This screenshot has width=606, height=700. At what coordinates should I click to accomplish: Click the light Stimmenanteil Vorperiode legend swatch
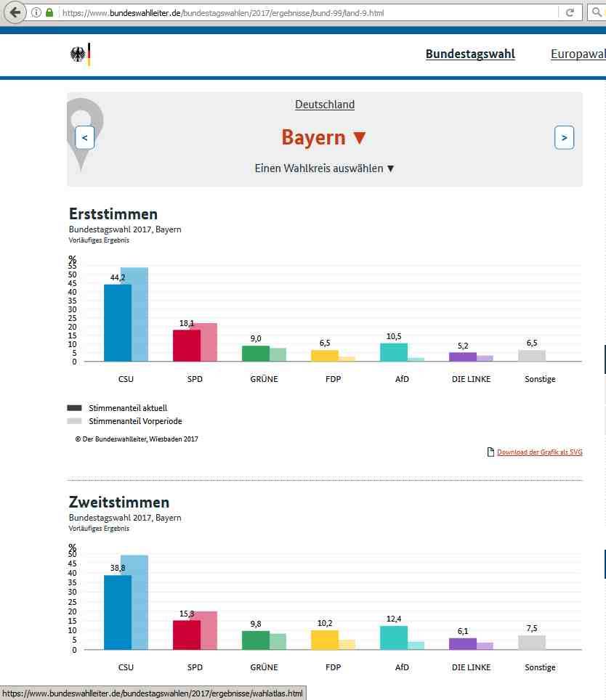click(x=74, y=421)
